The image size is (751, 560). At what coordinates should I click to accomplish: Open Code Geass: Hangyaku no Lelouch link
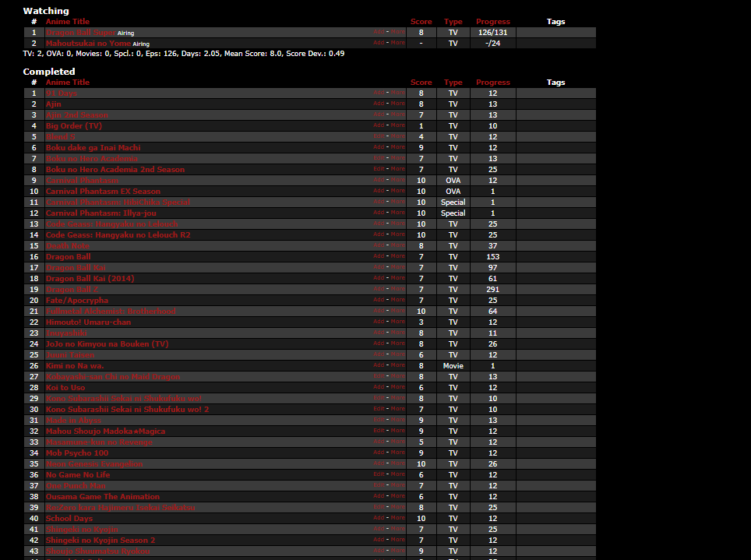112,224
